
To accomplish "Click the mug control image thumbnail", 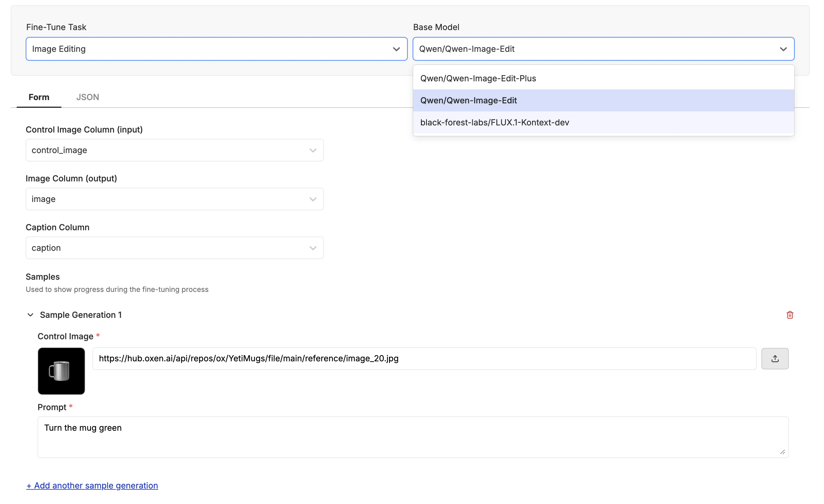I will coord(61,371).
